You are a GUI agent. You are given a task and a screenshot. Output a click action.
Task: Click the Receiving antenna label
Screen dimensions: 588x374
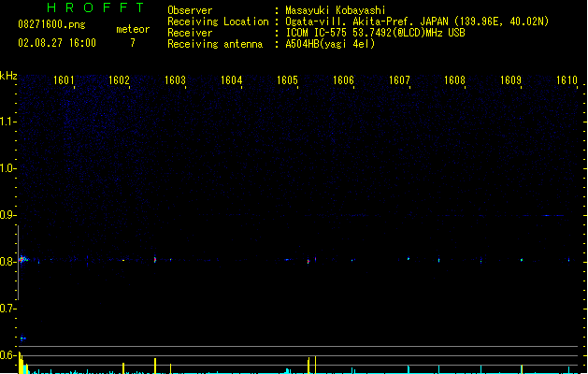click(x=215, y=44)
